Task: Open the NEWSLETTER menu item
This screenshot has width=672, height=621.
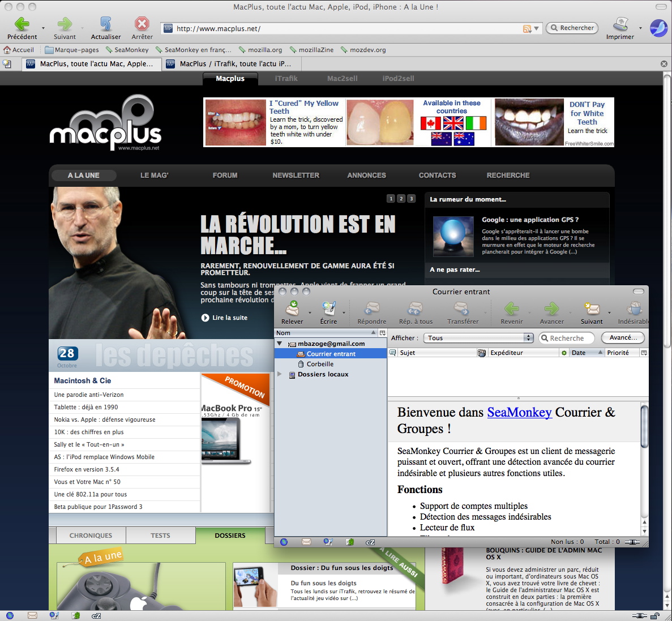Action: [x=296, y=175]
